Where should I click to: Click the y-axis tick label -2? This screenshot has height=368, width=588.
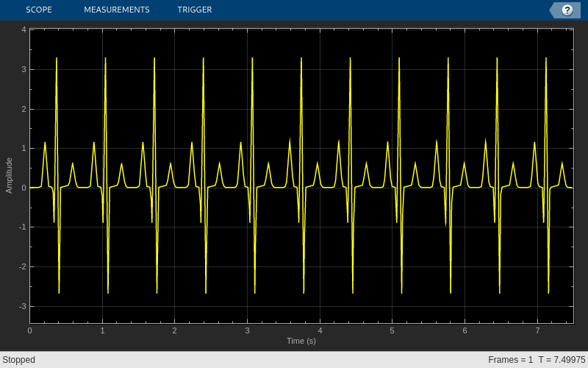(23, 267)
